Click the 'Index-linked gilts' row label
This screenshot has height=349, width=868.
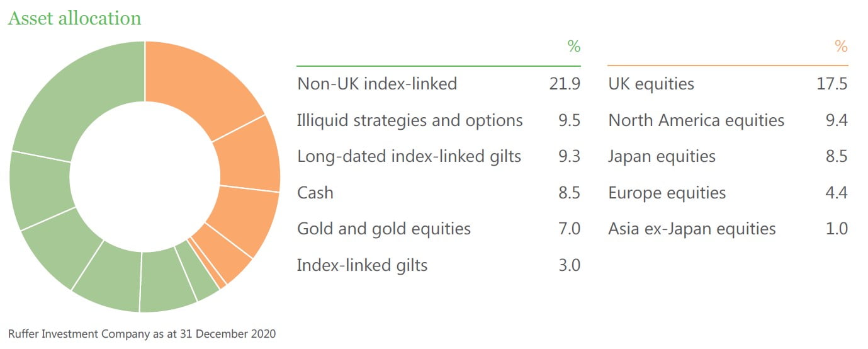click(362, 265)
